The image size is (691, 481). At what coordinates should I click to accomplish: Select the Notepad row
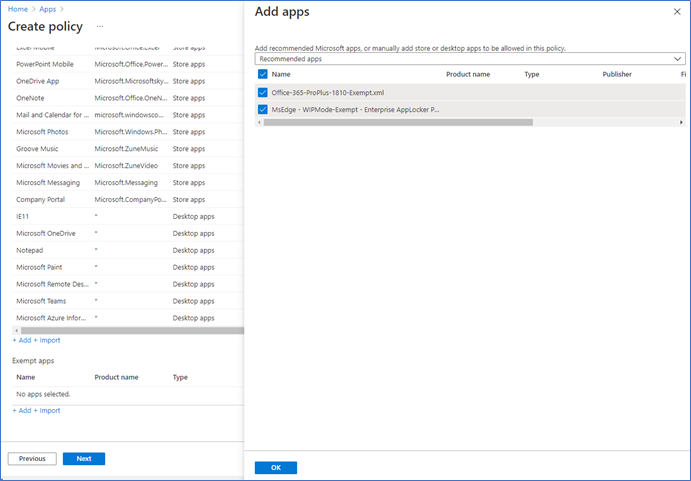128,250
